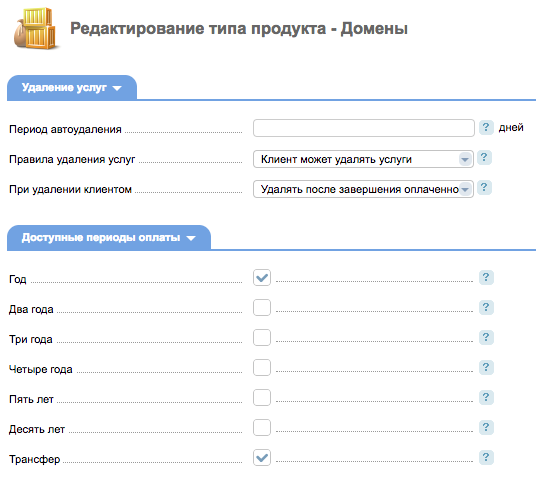The width and height of the screenshot is (536, 486).
Task: Disable the Трансфер checkbox
Action: coord(262,458)
